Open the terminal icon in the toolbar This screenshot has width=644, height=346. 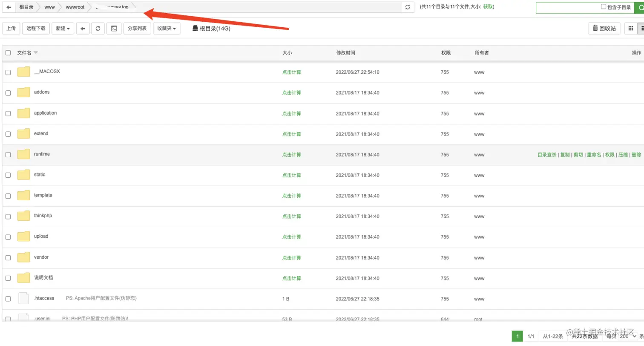114,29
